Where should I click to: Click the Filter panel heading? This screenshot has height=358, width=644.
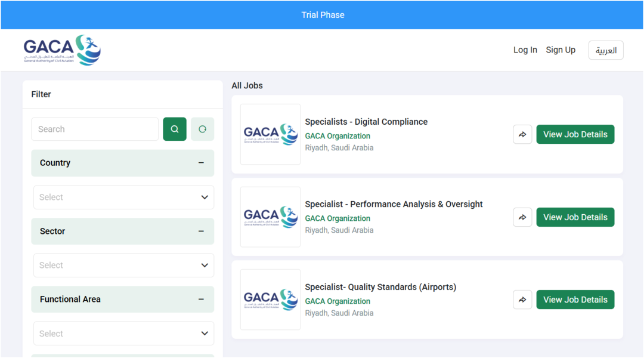point(41,94)
